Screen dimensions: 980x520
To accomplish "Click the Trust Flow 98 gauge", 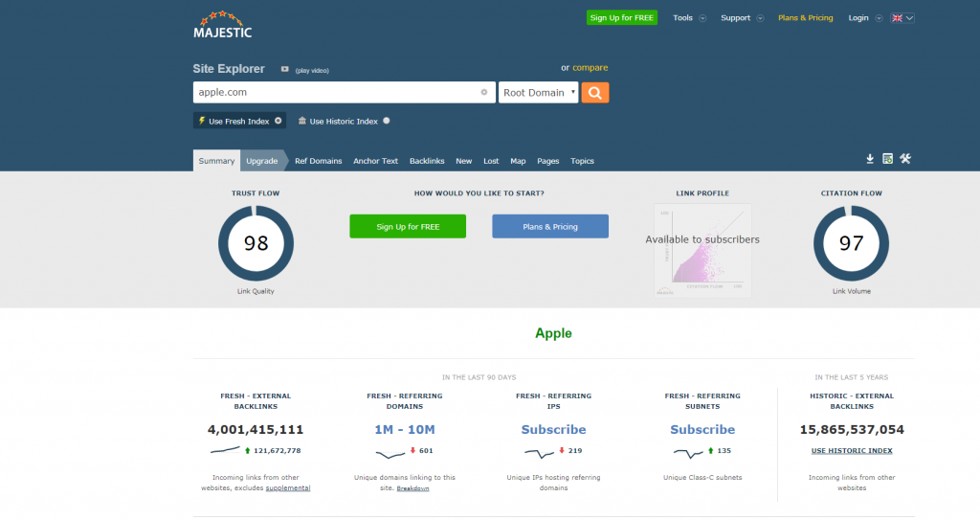I will click(x=256, y=243).
